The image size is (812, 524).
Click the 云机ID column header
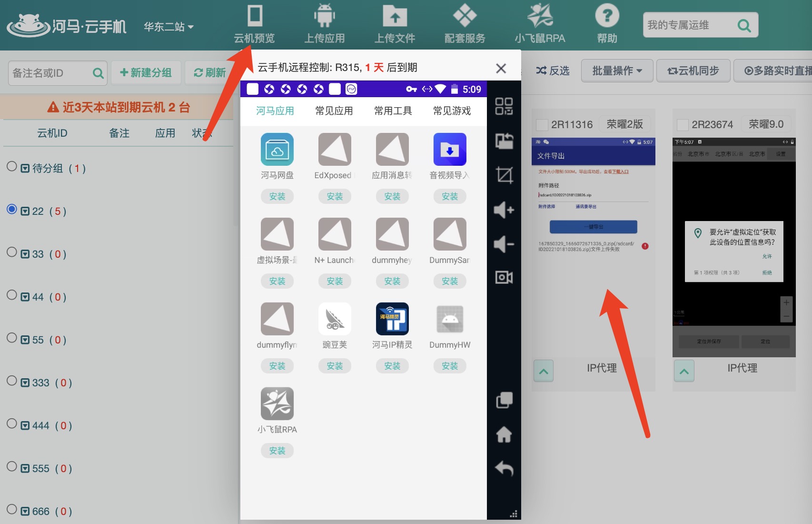click(x=52, y=133)
